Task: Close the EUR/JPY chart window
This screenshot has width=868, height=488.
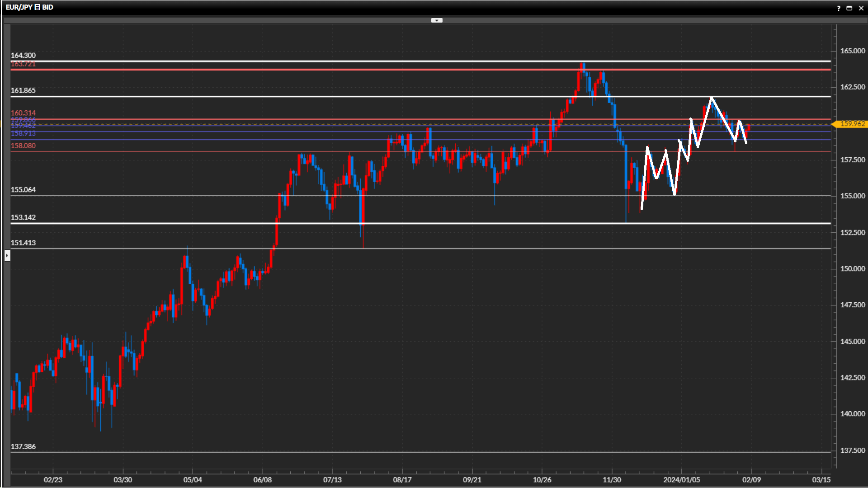Action: coord(861,8)
